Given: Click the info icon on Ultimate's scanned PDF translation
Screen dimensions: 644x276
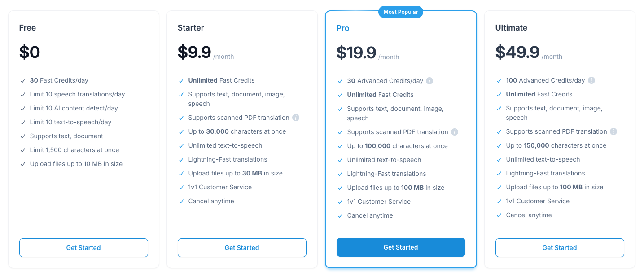Looking at the screenshot, I should pos(613,131).
